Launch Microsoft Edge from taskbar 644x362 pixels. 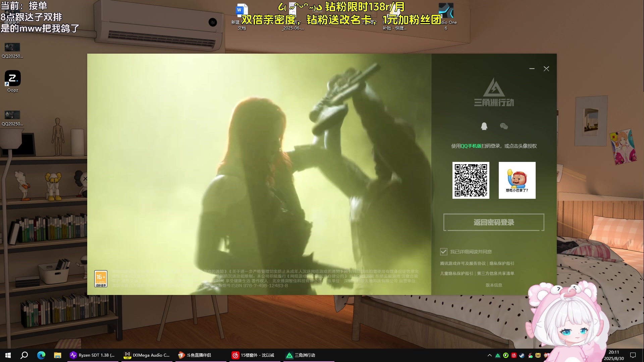tap(41, 355)
